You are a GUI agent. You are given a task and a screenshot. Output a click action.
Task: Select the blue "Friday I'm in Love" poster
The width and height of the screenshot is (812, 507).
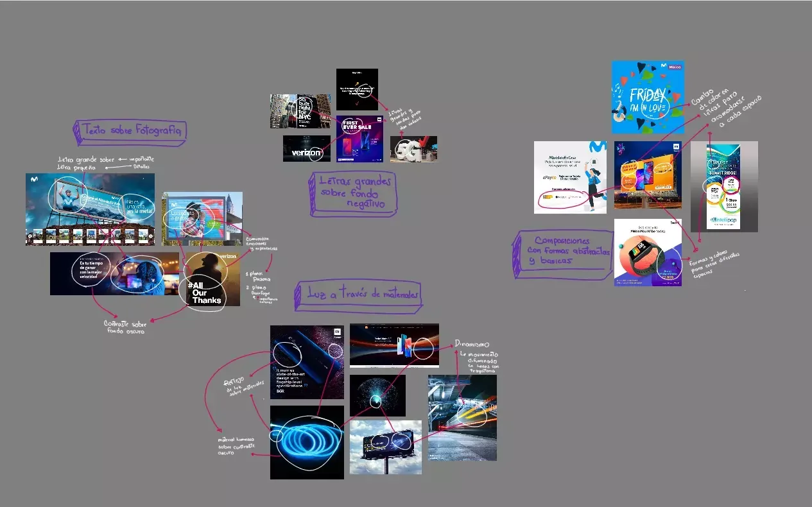point(648,97)
